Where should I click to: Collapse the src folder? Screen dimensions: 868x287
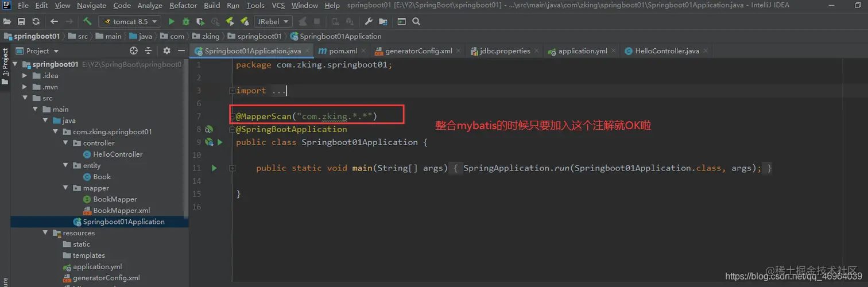tap(24, 98)
